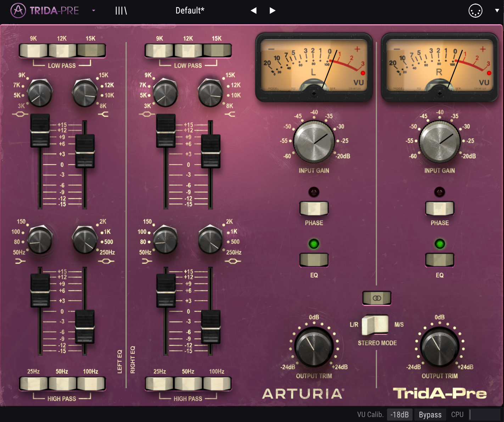The image size is (504, 422).
Task: Click left EQ high shelf frequency knob
Action: (x=85, y=93)
